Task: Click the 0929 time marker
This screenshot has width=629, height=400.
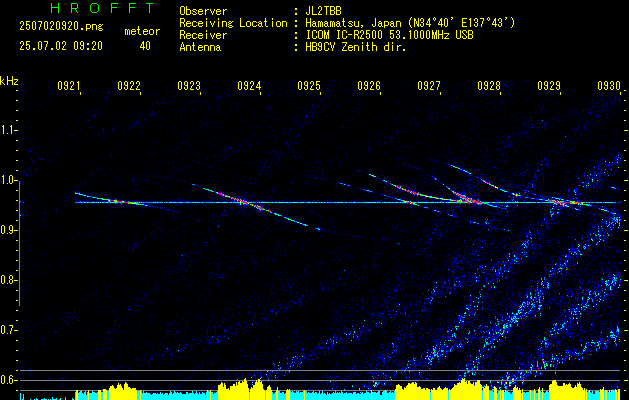Action: [549, 86]
